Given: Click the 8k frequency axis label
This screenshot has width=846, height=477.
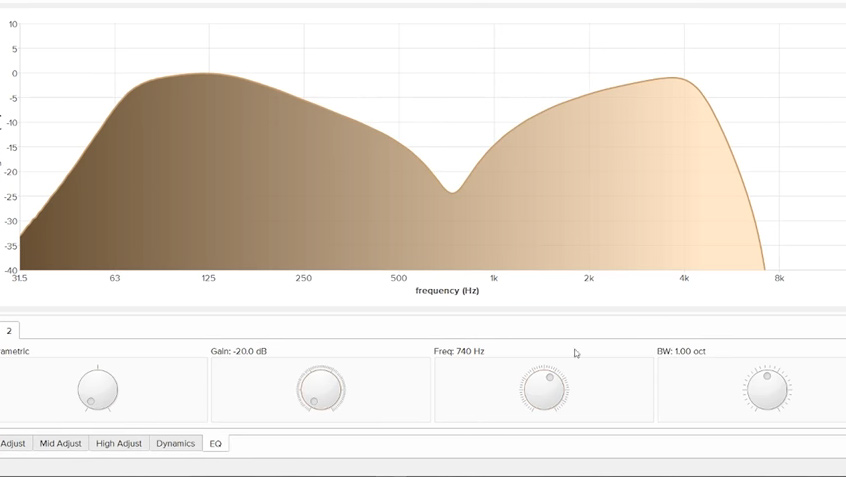Looking at the screenshot, I should 779,278.
